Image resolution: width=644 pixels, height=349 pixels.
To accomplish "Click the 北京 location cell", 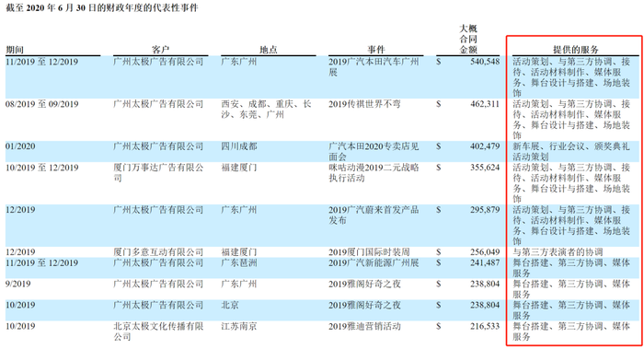I will pos(230,305).
